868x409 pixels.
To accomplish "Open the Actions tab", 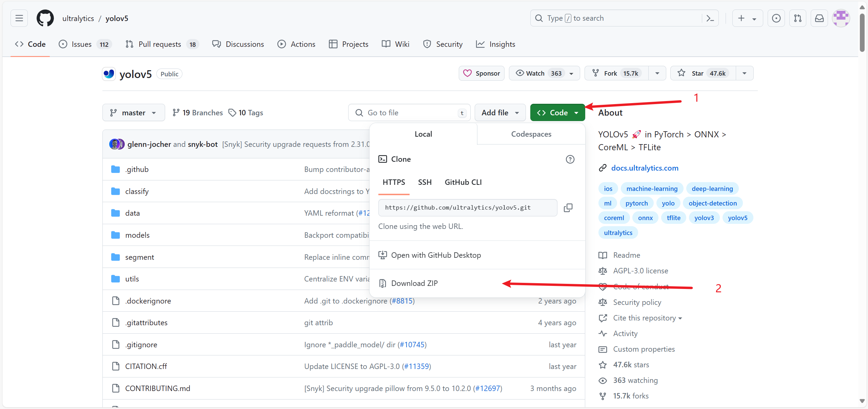I will point(296,44).
